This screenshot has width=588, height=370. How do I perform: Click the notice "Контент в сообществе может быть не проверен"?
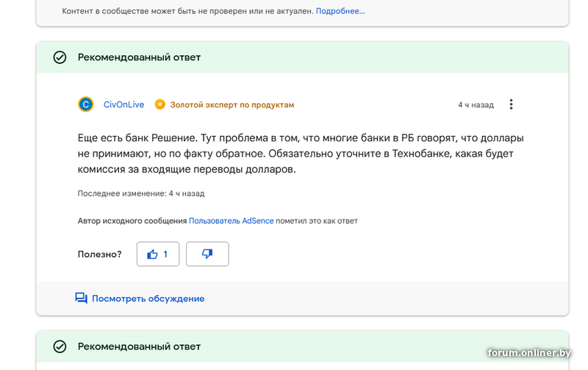click(187, 11)
